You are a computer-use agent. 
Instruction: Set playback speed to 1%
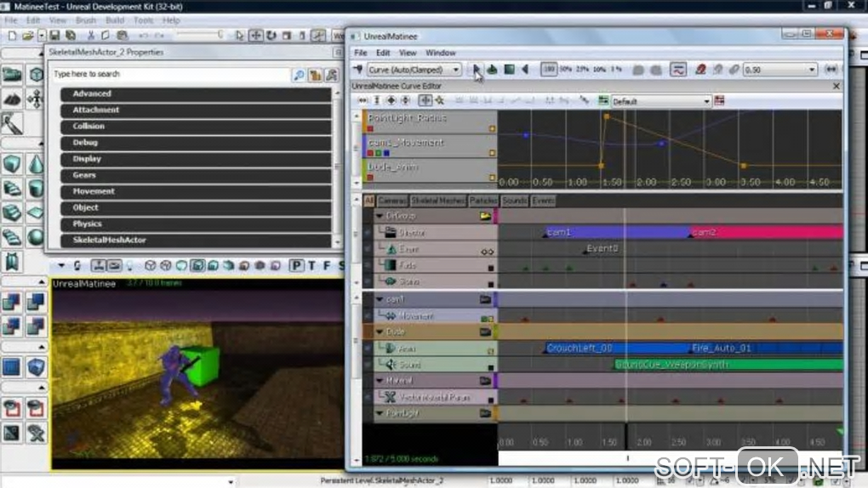point(616,70)
